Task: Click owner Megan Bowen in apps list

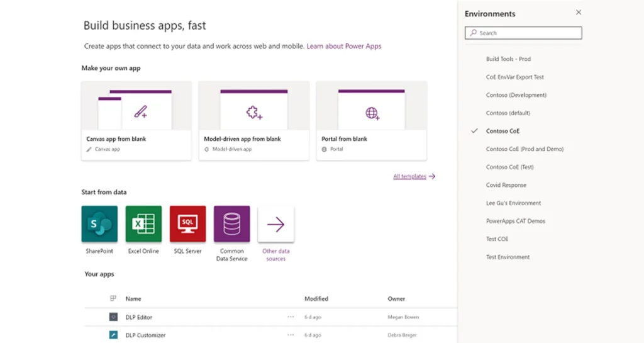Action: click(403, 317)
